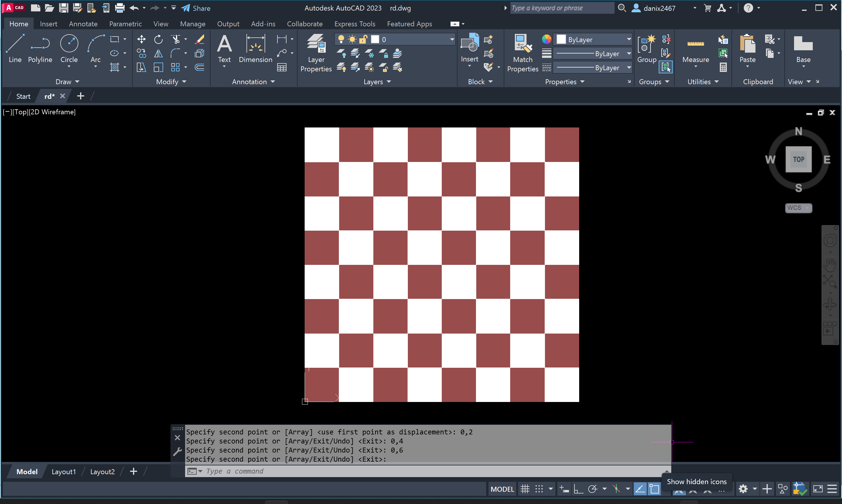
Task: Select the Line draw tool
Action: (x=15, y=48)
